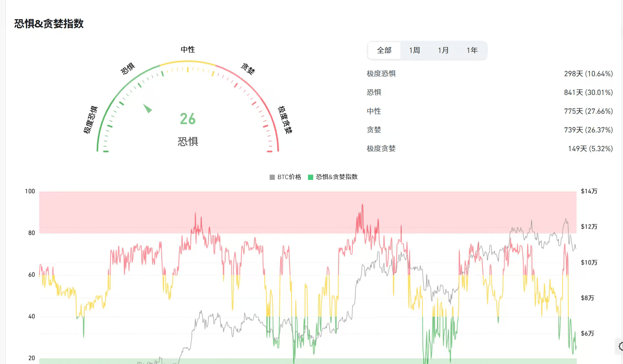Click the $14万 right axis label

coord(589,191)
